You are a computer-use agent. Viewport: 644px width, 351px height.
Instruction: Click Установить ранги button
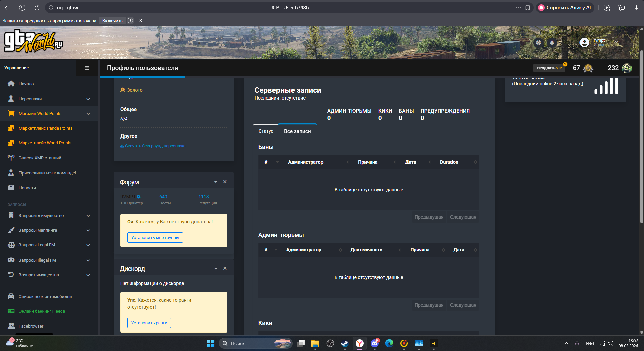(x=149, y=323)
